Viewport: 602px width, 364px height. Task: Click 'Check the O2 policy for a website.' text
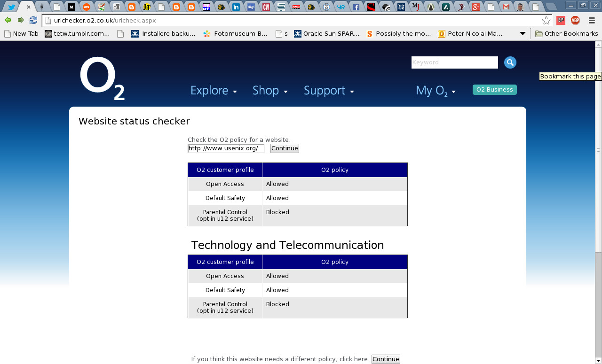239,139
